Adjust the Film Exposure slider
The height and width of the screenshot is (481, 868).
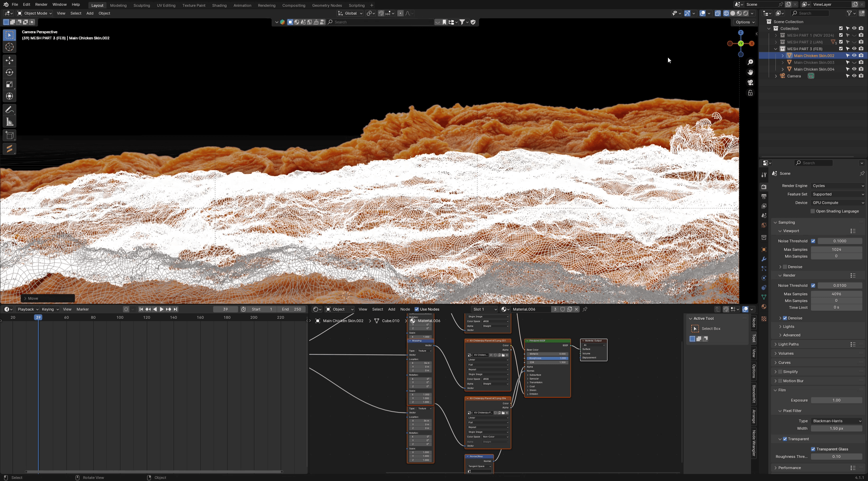pos(836,400)
